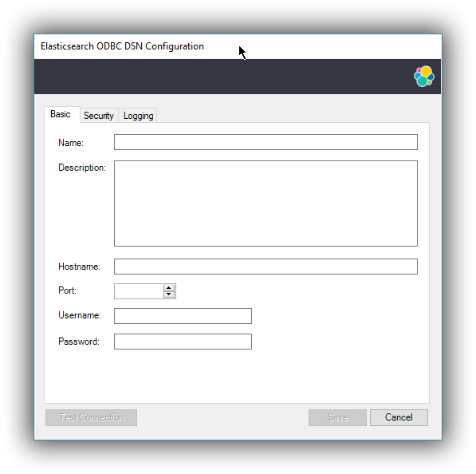Click the Password field
476x474 pixels.
[183, 342]
